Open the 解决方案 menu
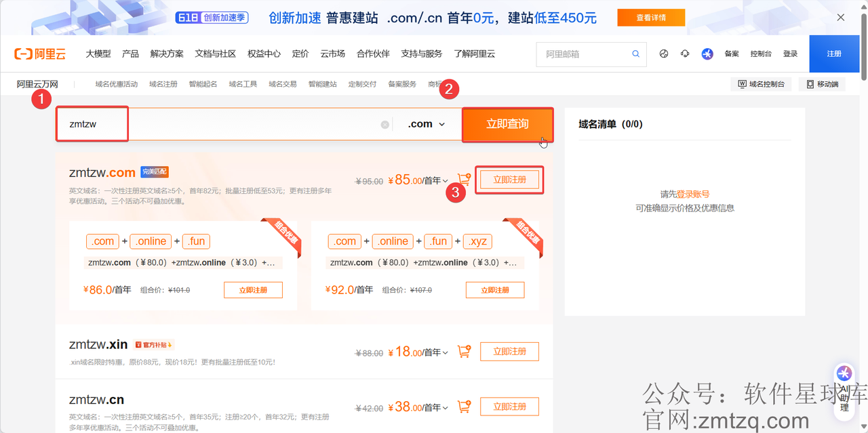 click(167, 54)
